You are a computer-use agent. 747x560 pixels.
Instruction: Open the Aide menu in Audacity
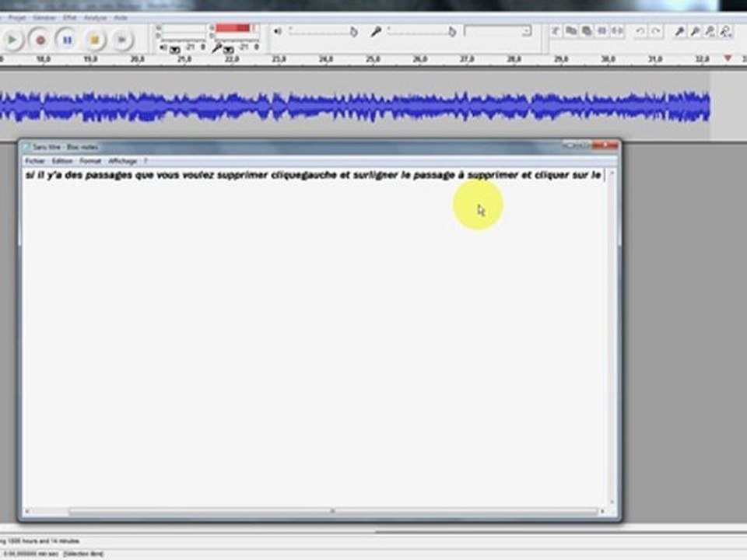121,18
